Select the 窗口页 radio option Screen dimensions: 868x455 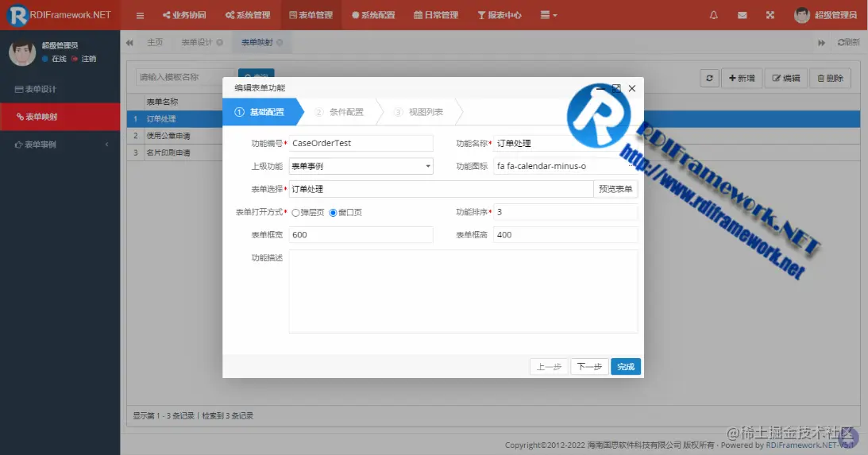coord(334,213)
